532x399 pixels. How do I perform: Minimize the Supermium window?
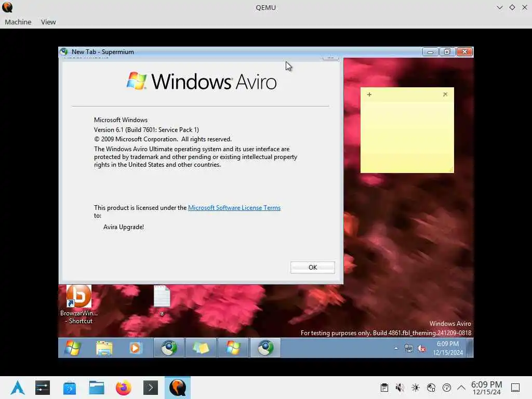click(430, 52)
